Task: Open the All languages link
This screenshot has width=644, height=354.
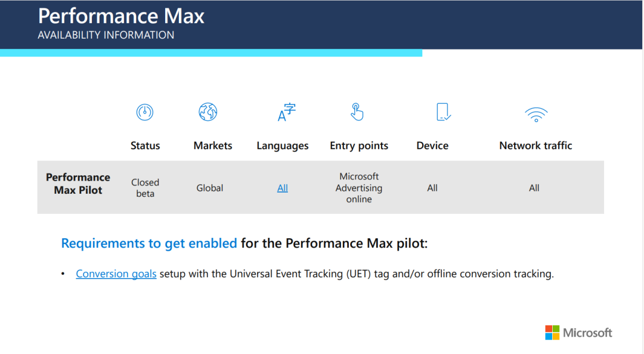Action: coord(283,188)
